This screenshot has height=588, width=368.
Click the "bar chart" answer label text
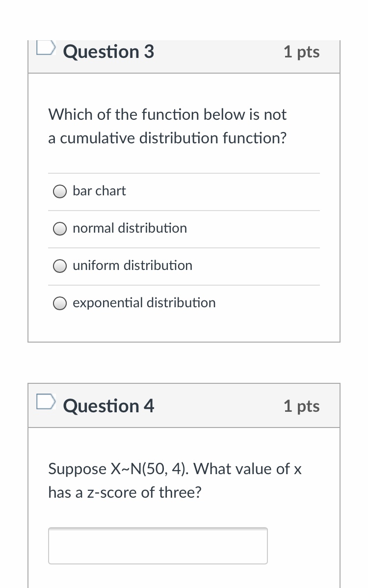click(99, 191)
